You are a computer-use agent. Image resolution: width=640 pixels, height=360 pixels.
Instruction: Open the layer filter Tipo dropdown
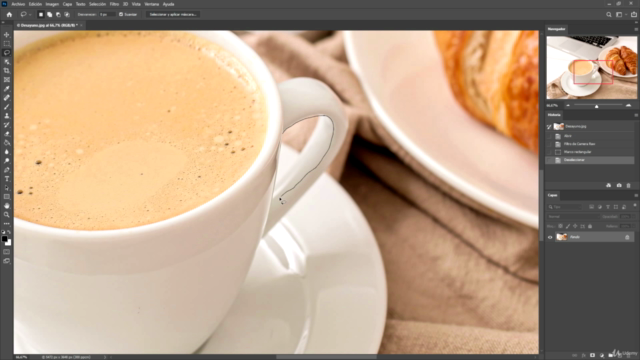tap(565, 207)
